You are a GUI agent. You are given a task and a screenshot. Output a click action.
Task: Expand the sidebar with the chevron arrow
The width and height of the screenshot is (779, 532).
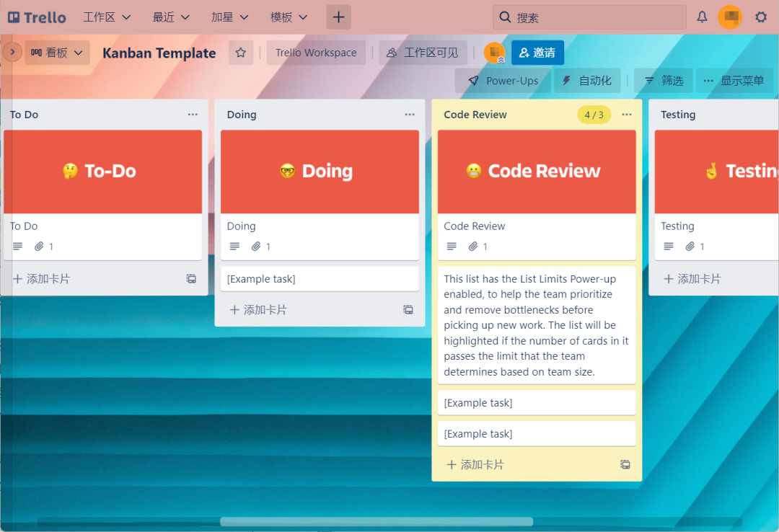point(12,52)
